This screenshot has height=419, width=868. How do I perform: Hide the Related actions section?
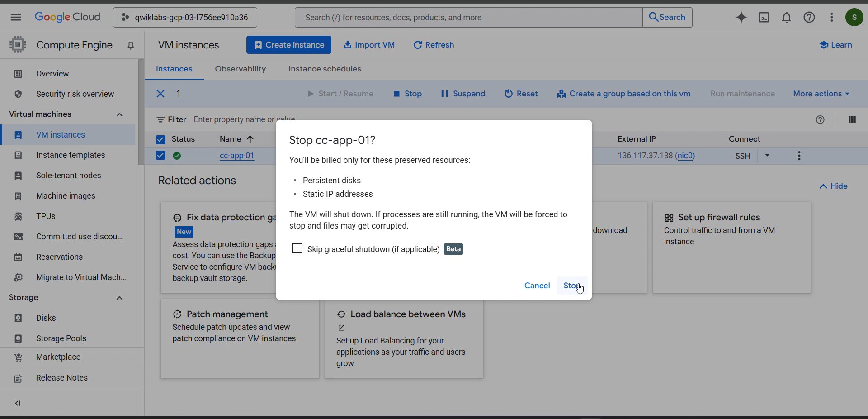click(833, 186)
